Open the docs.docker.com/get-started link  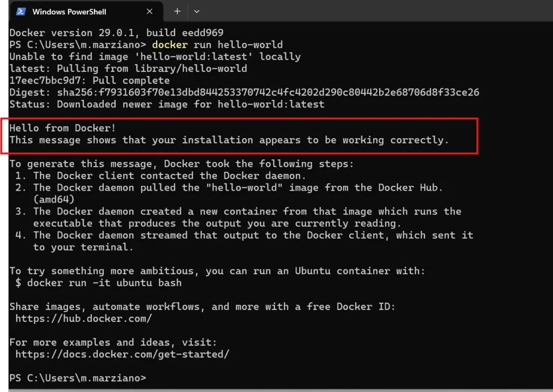122,354
